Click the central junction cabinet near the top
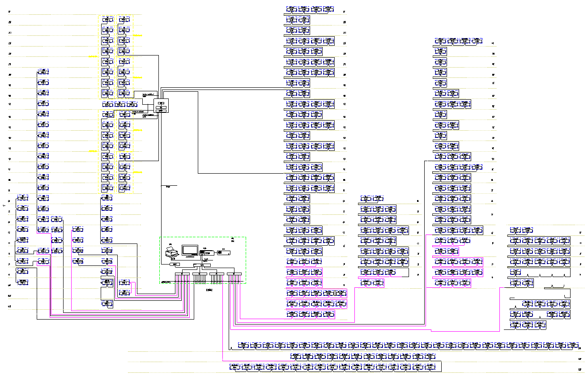 coord(161,106)
